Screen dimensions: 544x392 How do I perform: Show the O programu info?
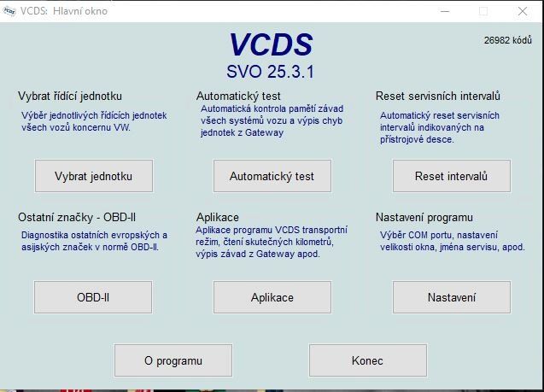coord(173,360)
